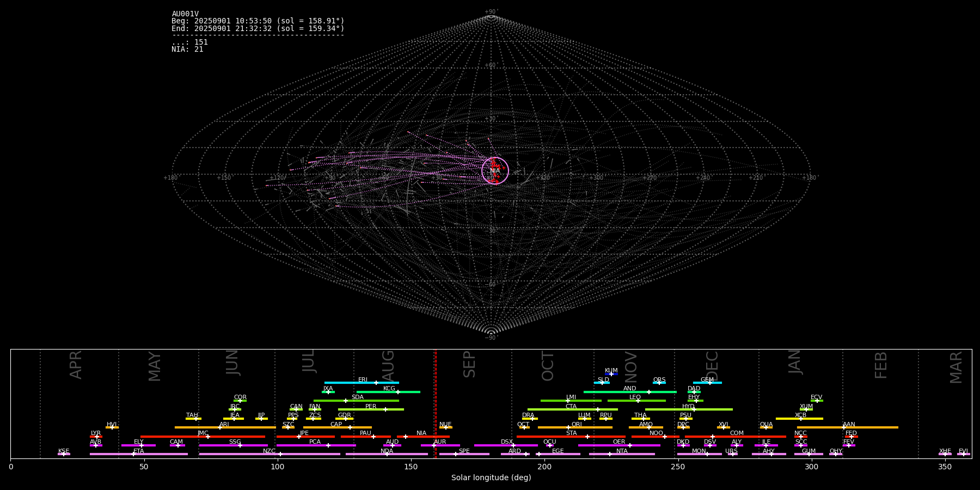Click the +90° pole label on sky map
This screenshot has width=980, height=490.
pyautogui.click(x=491, y=12)
